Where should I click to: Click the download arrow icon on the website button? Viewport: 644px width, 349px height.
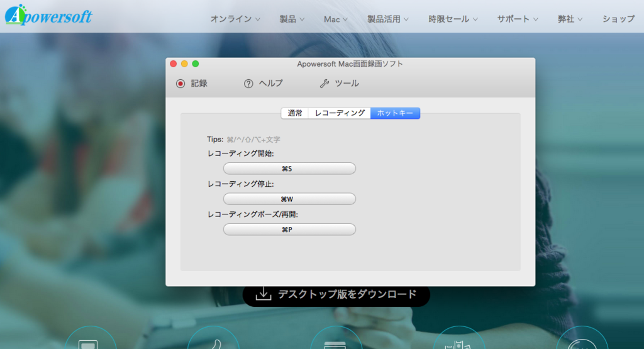click(x=264, y=294)
